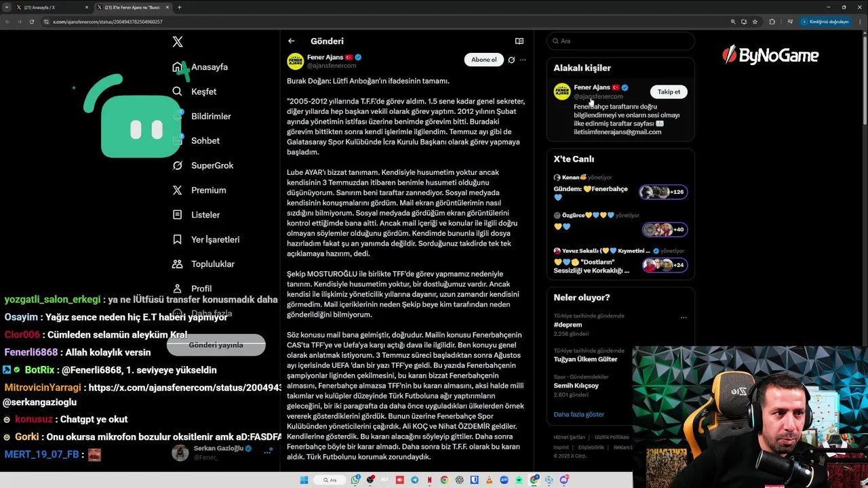Viewport: 868px width, 488px height.
Task: Open the #deprem trending topic
Action: (x=568, y=325)
